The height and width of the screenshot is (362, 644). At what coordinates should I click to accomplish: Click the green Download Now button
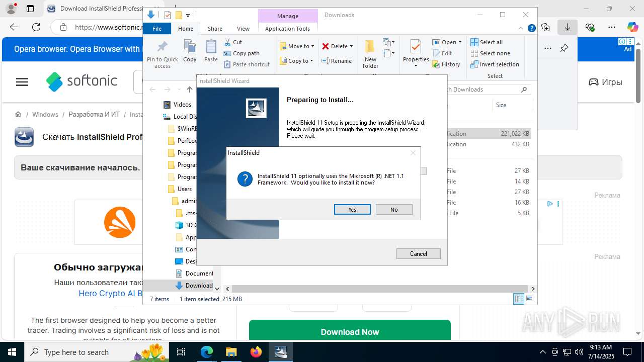[350, 332]
